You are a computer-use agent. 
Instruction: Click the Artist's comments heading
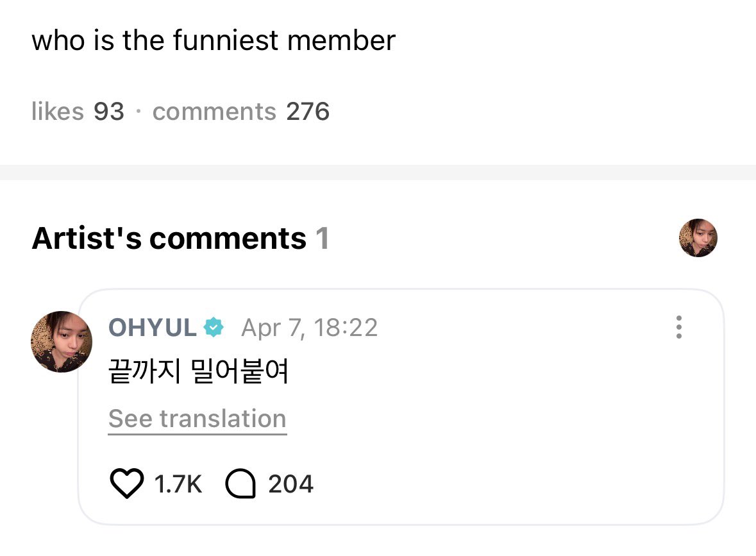point(169,239)
